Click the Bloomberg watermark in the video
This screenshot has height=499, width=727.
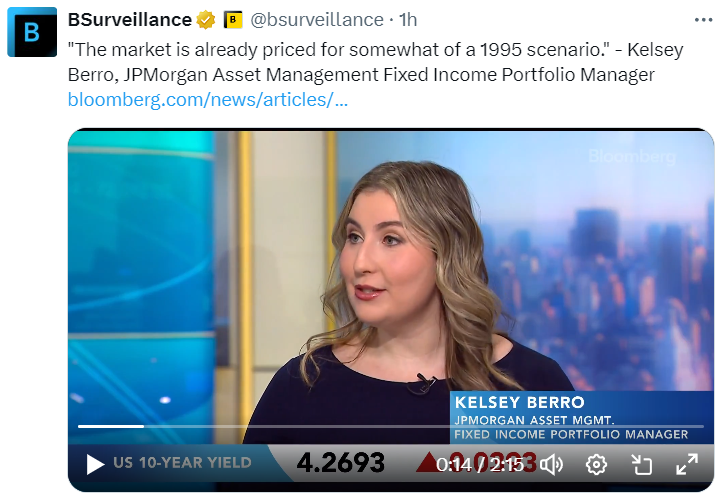pyautogui.click(x=632, y=157)
